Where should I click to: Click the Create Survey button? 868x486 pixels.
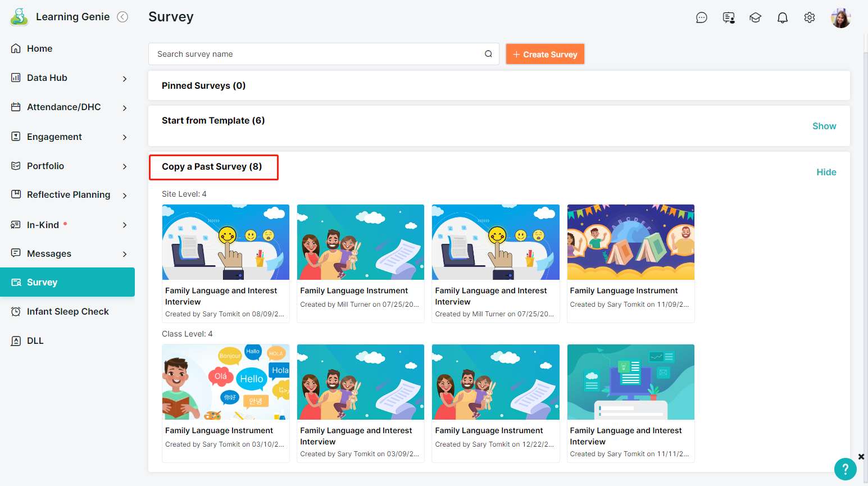pyautogui.click(x=545, y=54)
